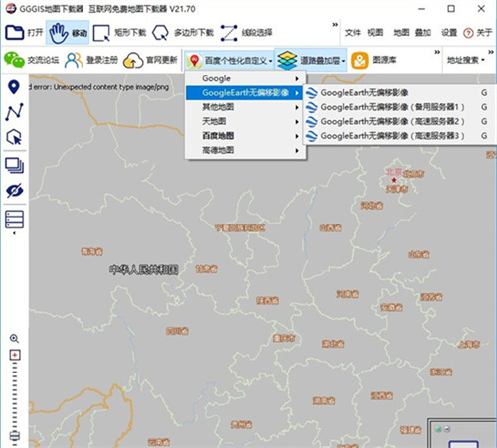Viewport: 497px width, 448px height.
Task: Click the zoom-out icon at slider bottom
Action: pyautogui.click(x=15, y=436)
